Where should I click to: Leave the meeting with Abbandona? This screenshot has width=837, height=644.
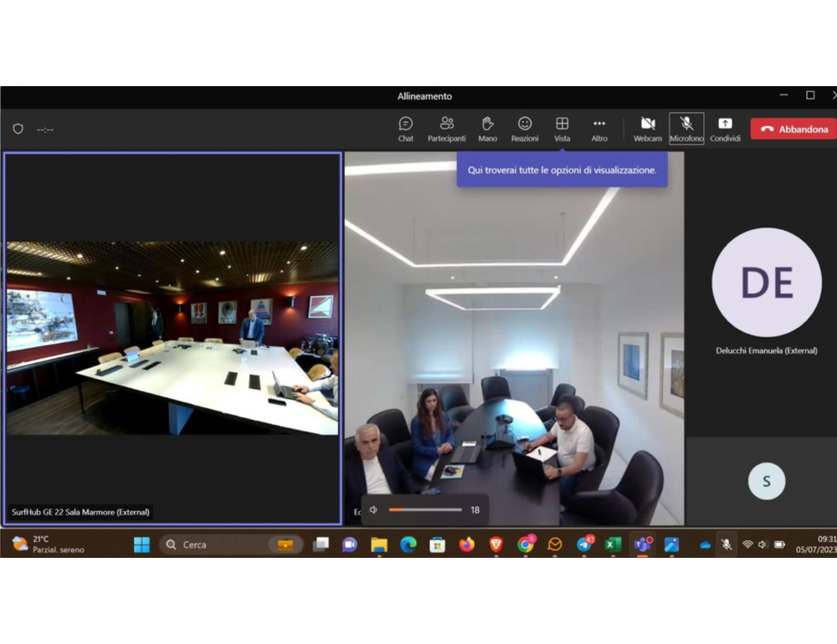pyautogui.click(x=794, y=129)
